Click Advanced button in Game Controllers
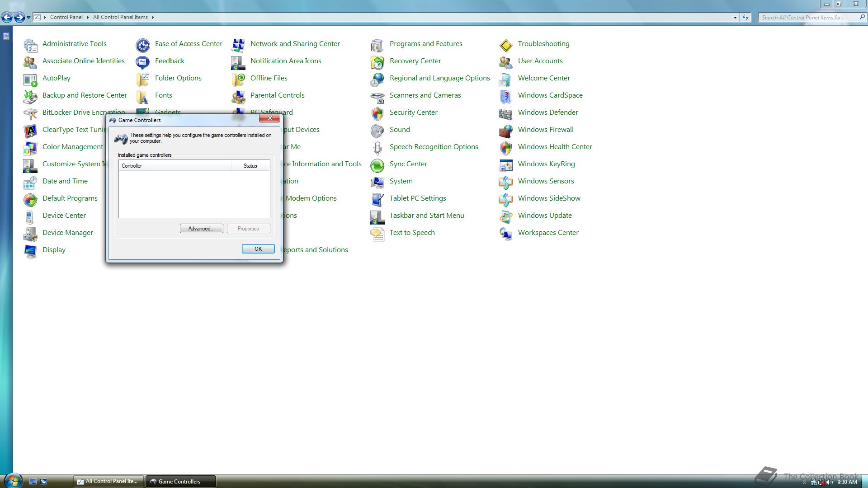Image resolution: width=868 pixels, height=488 pixels. point(201,229)
